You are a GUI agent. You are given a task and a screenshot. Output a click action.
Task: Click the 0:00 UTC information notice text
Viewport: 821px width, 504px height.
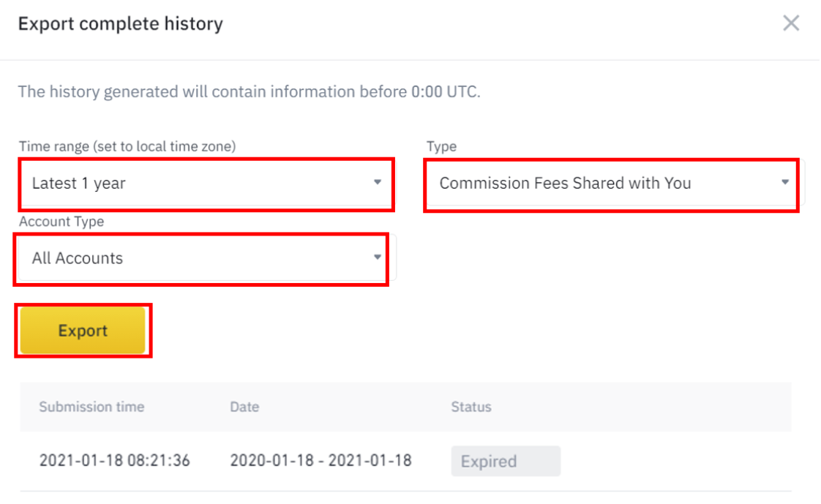[250, 91]
